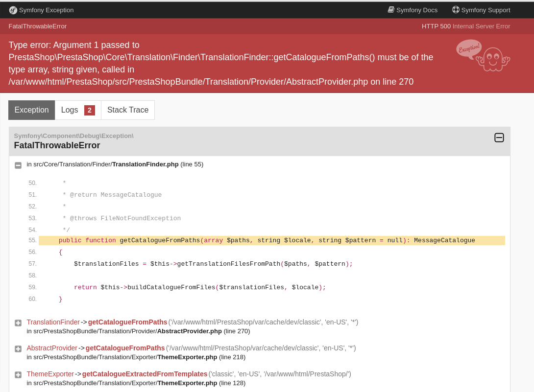Switch to the Logs tab

[70, 110]
